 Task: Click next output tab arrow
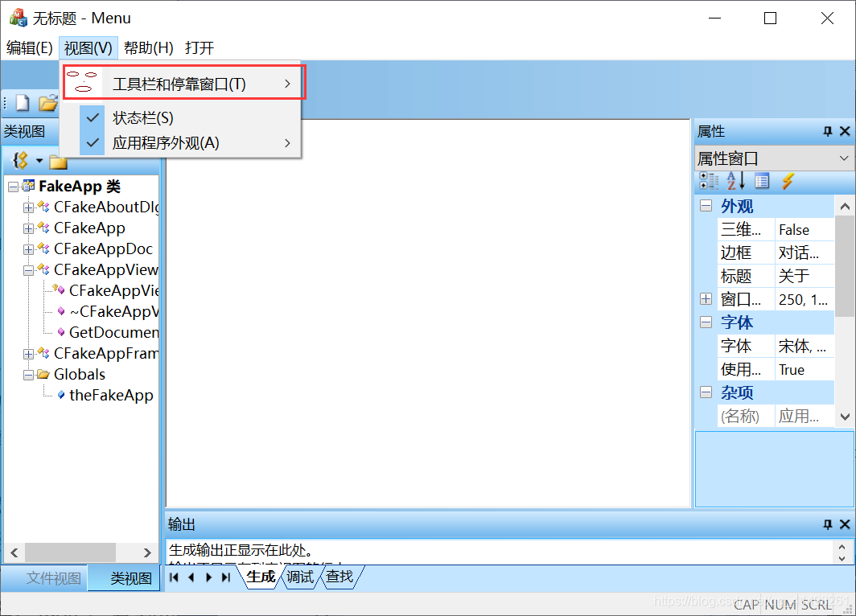208,577
